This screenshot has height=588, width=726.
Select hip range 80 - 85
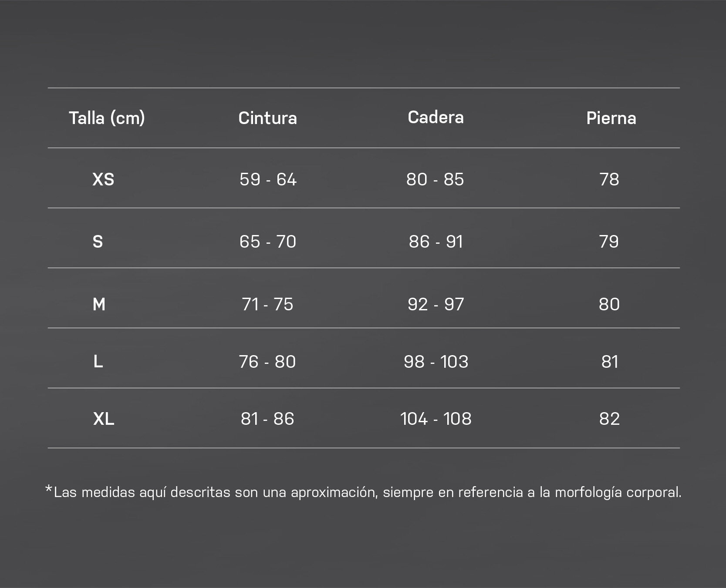435,179
